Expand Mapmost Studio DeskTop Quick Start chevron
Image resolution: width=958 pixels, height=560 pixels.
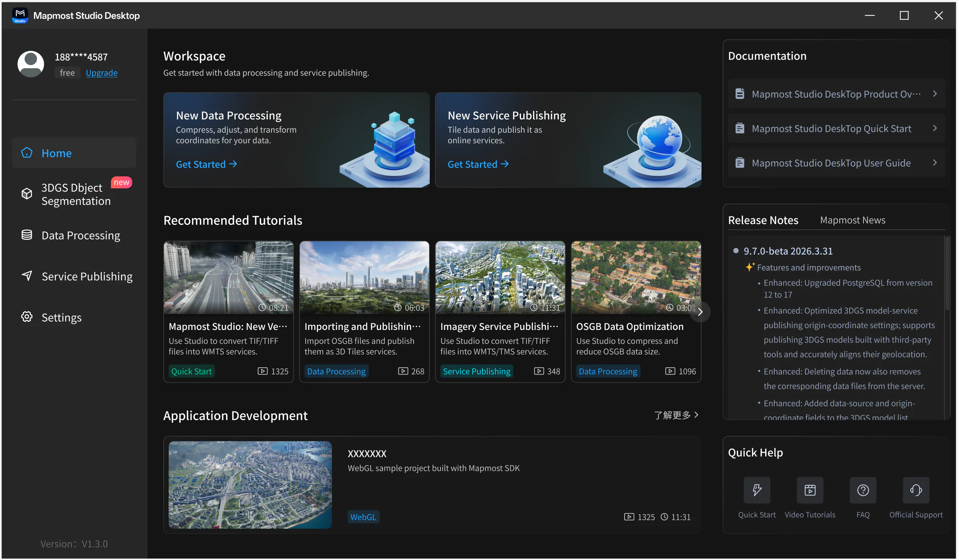click(x=935, y=128)
